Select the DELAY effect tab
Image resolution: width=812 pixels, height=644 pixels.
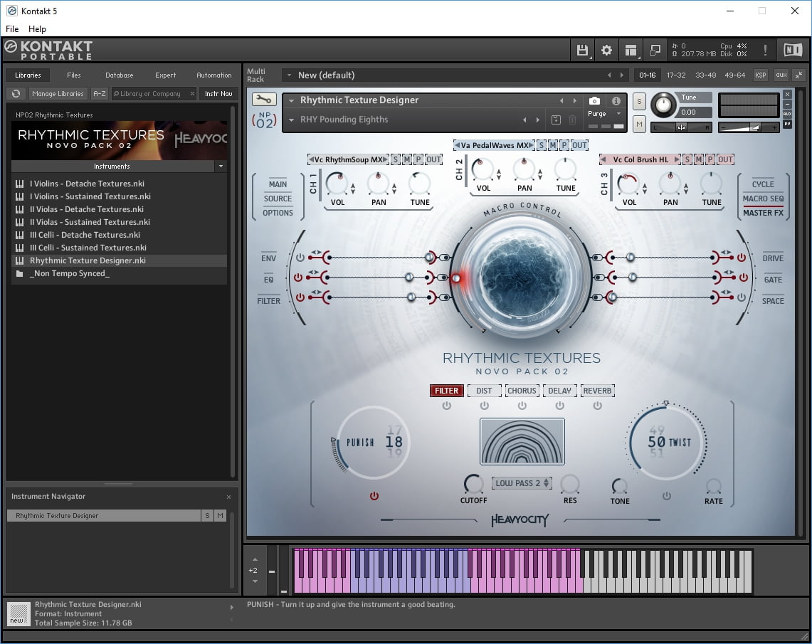(560, 391)
